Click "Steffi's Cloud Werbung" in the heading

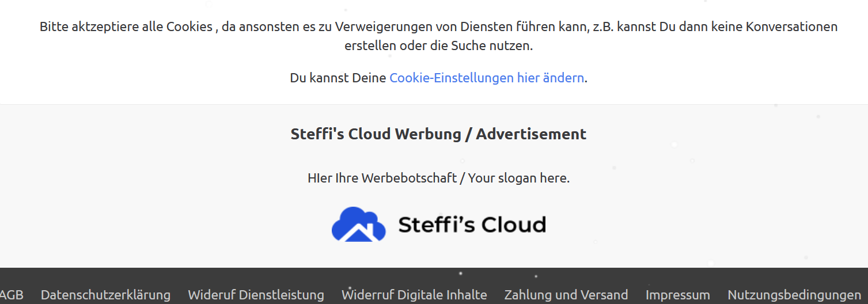[376, 134]
